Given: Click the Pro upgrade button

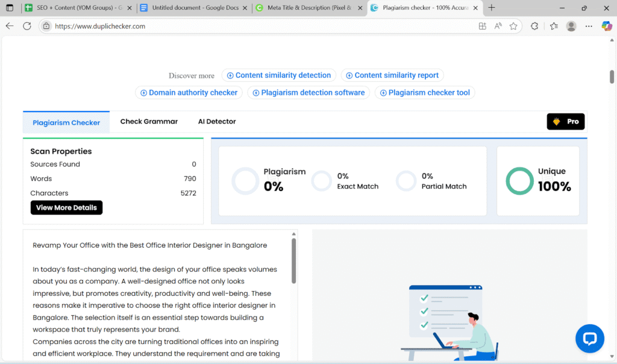Looking at the screenshot, I should 565,122.
